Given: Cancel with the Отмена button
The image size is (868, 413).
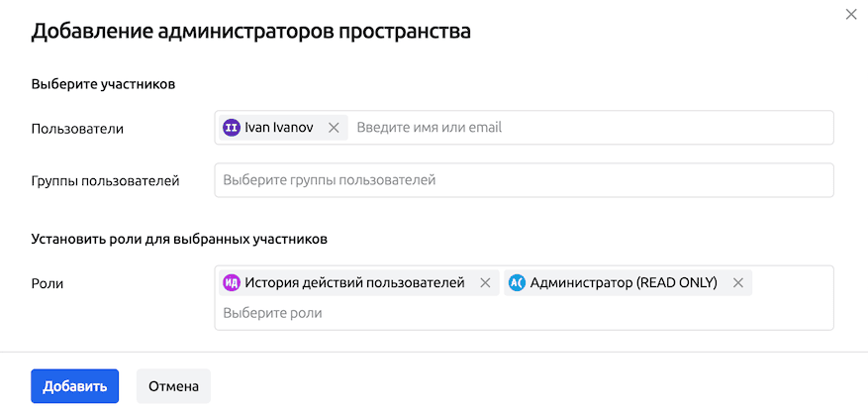Looking at the screenshot, I should pyautogui.click(x=173, y=386).
